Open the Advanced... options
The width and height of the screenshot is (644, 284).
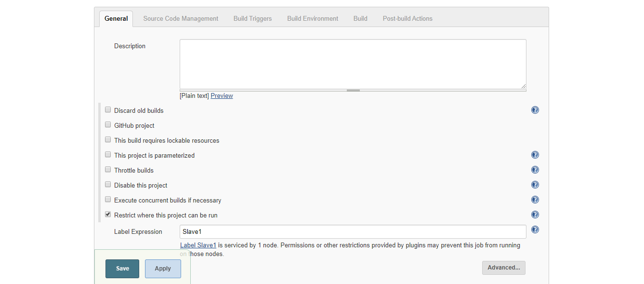[x=503, y=268]
